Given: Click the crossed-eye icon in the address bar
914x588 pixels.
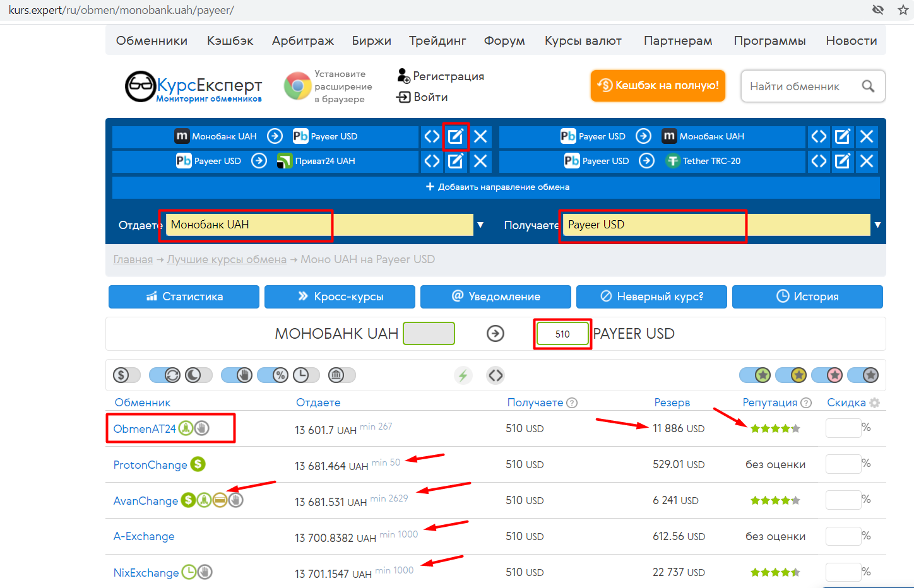Looking at the screenshot, I should coord(878,9).
